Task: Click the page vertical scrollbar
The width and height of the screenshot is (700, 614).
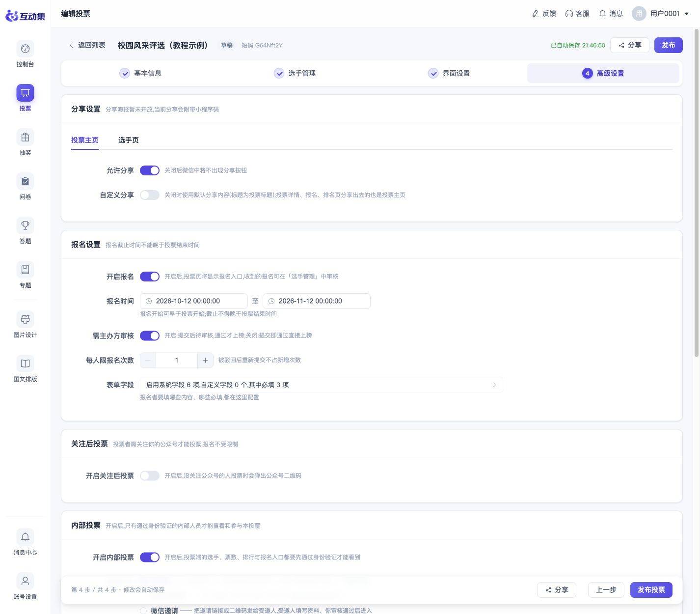Action: [696, 193]
